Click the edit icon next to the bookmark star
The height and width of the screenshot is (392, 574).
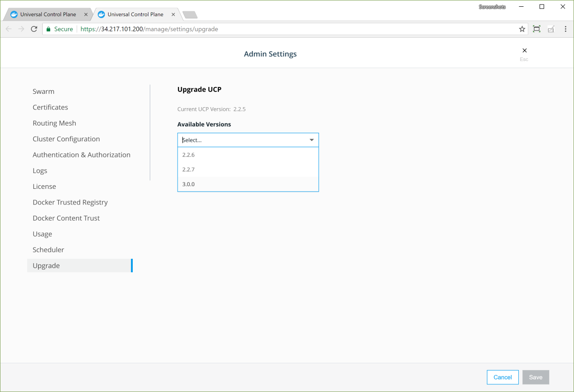pos(551,29)
